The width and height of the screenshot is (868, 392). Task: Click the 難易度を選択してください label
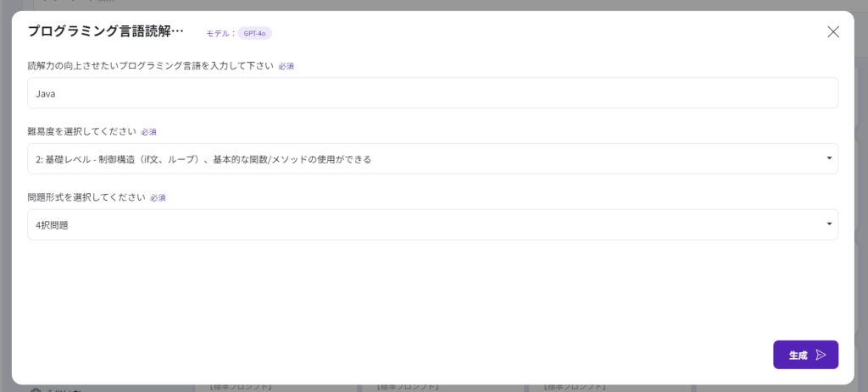point(81,131)
